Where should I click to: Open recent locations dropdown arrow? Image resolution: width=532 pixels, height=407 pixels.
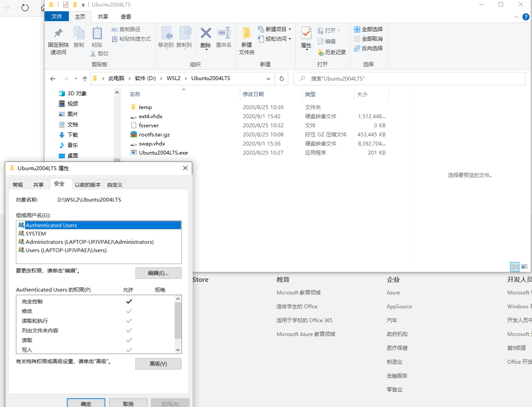click(76, 79)
